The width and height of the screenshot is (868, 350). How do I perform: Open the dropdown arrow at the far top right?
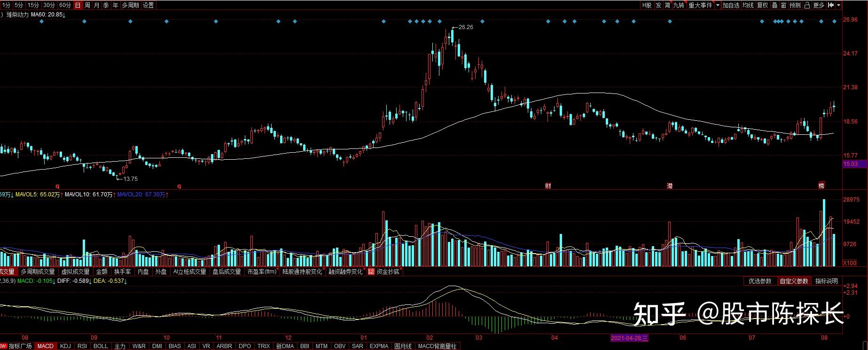[839, 5]
